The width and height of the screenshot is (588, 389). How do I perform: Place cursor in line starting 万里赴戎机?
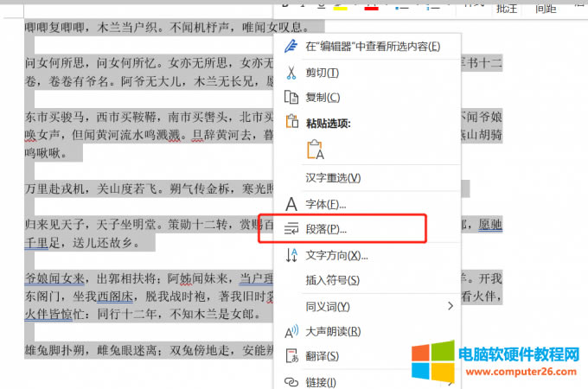[149, 188]
